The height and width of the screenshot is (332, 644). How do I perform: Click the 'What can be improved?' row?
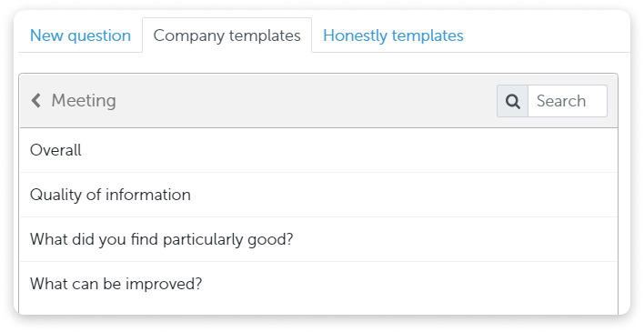(318, 284)
